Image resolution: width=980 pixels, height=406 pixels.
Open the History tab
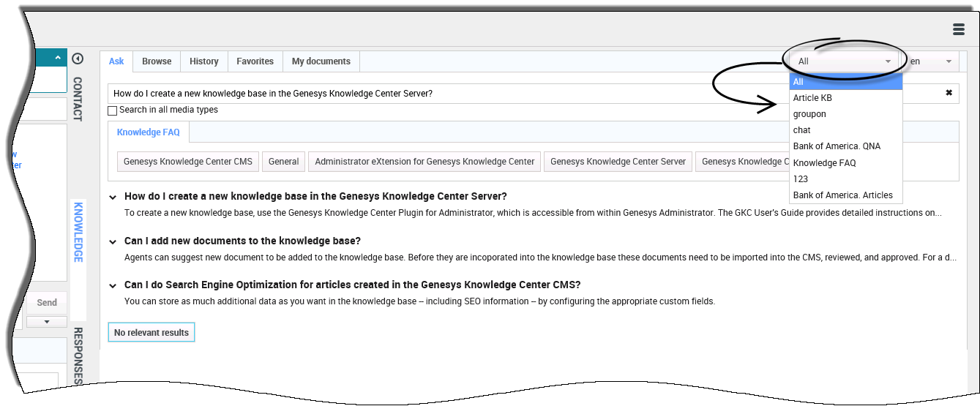tap(203, 61)
